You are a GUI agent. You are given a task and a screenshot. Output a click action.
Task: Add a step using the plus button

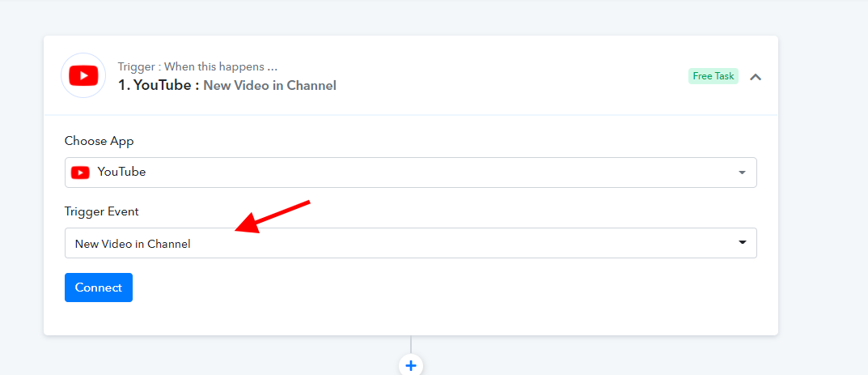pos(411,365)
